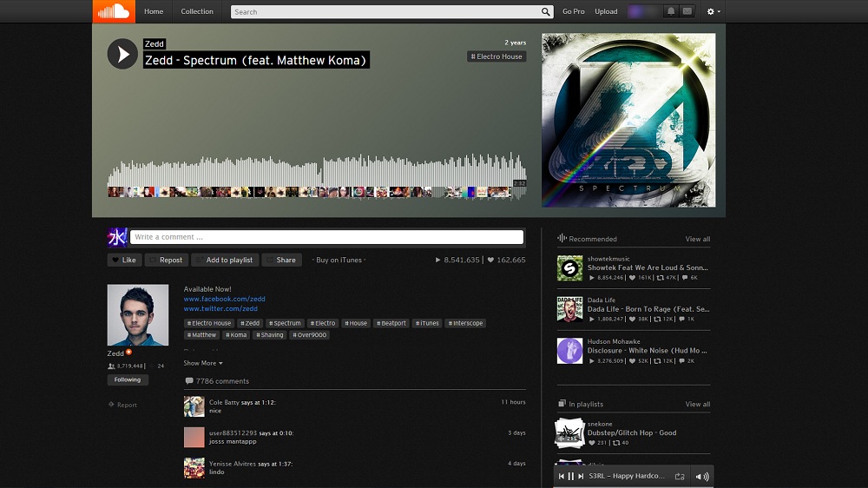Select the #House tag
The height and width of the screenshot is (488, 868).
[356, 323]
